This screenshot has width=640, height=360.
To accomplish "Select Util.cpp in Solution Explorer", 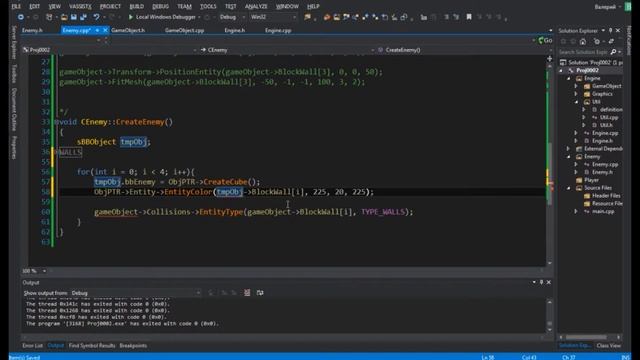I will click(x=609, y=117).
